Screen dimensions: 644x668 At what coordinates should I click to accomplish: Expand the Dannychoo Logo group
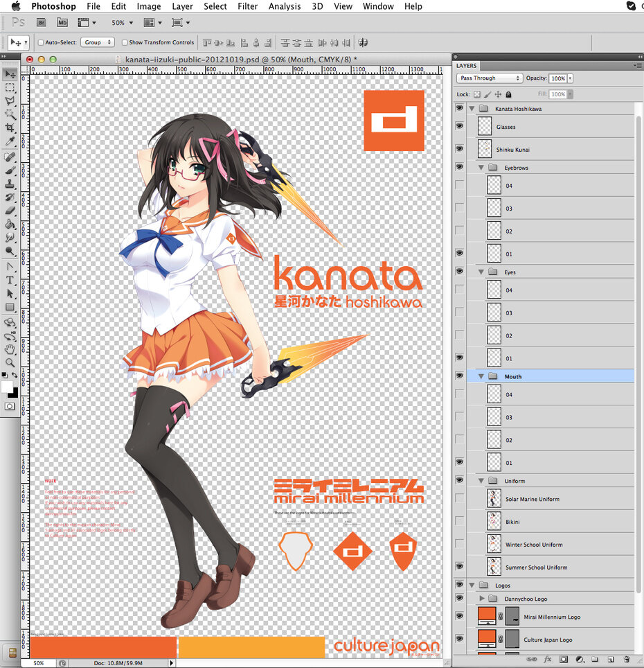[x=482, y=599]
